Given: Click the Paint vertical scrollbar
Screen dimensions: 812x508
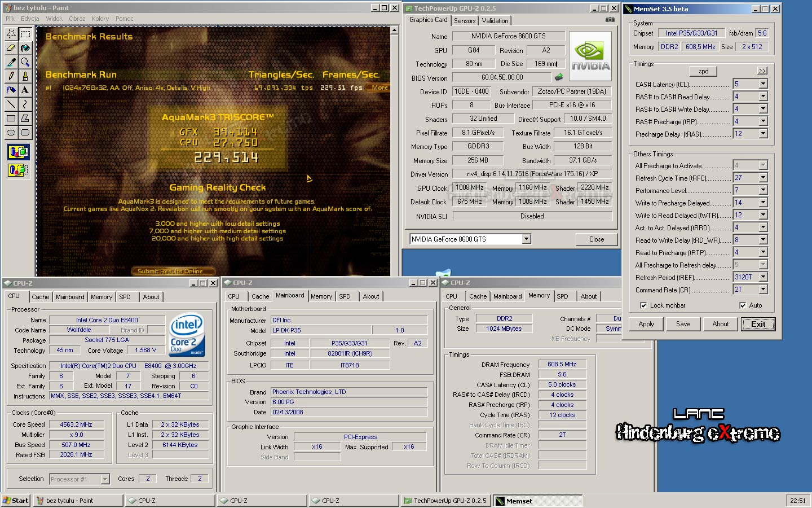Looking at the screenshot, I should tap(395, 151).
